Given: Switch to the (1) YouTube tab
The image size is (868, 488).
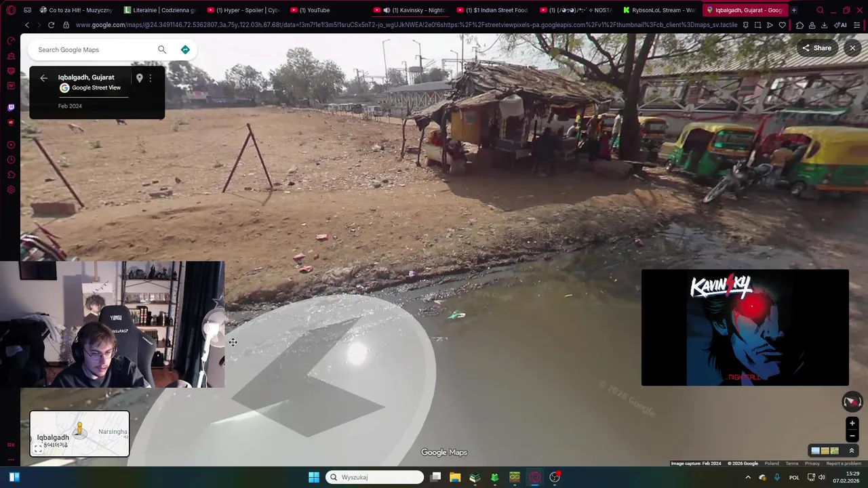Looking at the screenshot, I should click(x=328, y=10).
